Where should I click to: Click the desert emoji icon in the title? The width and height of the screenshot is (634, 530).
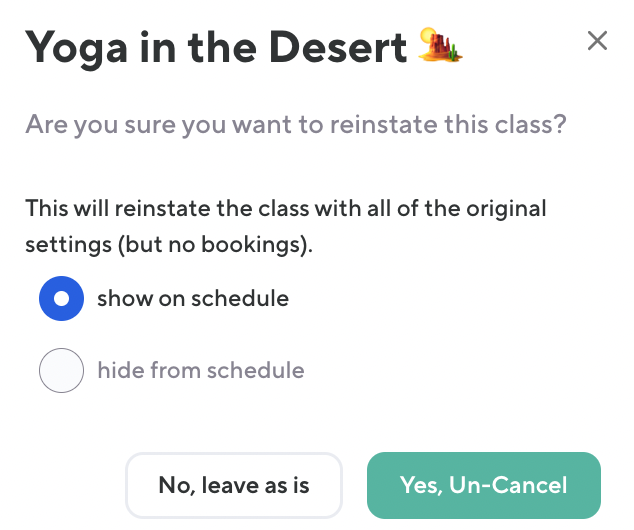(442, 46)
